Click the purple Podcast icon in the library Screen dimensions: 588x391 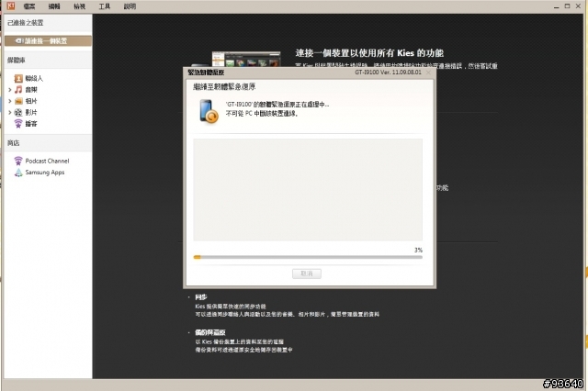[x=18, y=123]
